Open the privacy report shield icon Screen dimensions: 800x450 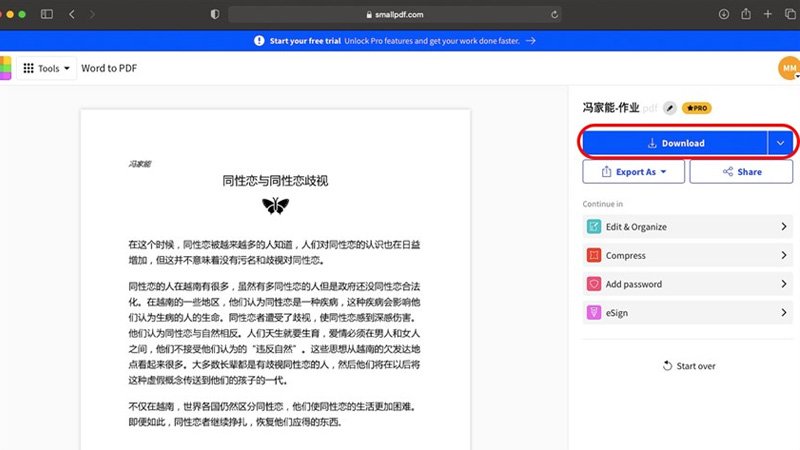click(215, 14)
